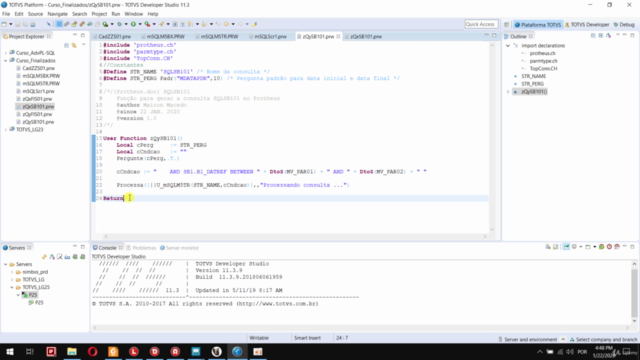Collapse the import declarations outline node
640x360 pixels.
pyautogui.click(x=508, y=46)
